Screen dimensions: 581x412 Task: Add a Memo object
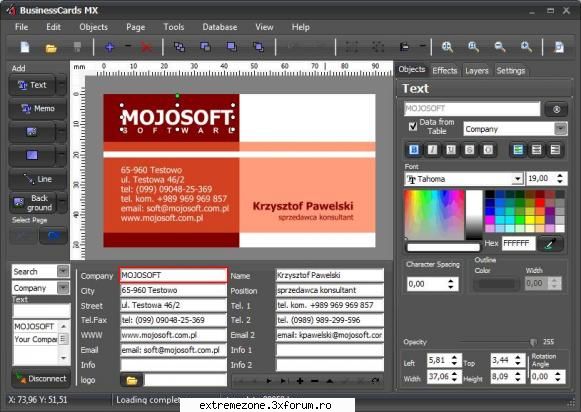(37, 109)
